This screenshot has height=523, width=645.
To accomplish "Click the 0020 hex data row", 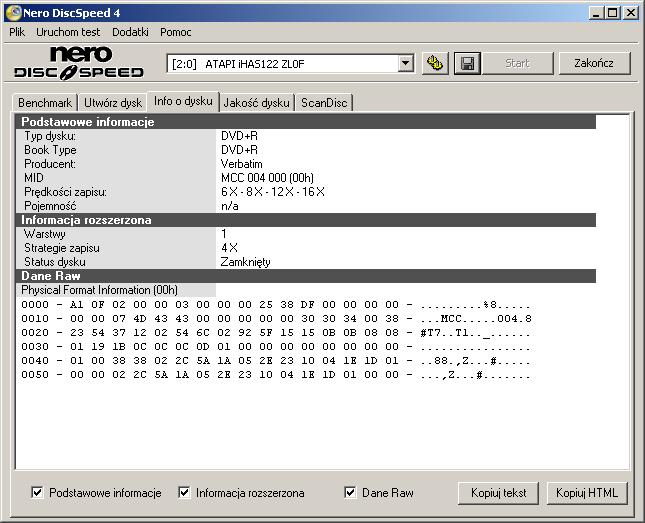I will coord(276,333).
